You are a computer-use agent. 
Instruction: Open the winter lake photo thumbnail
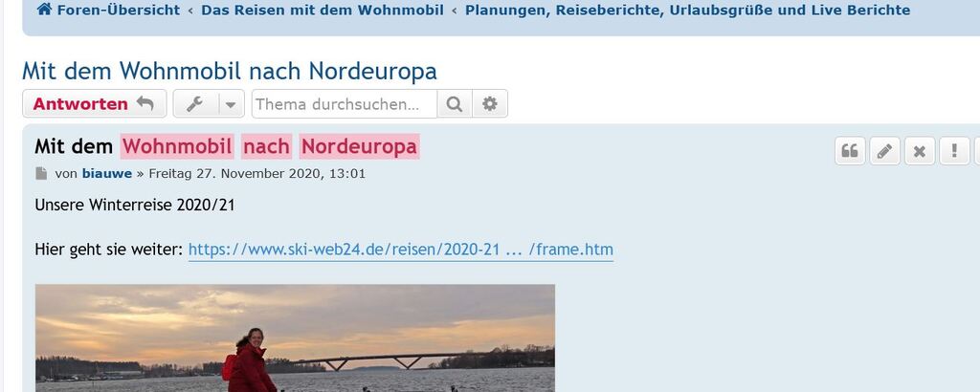[295, 338]
